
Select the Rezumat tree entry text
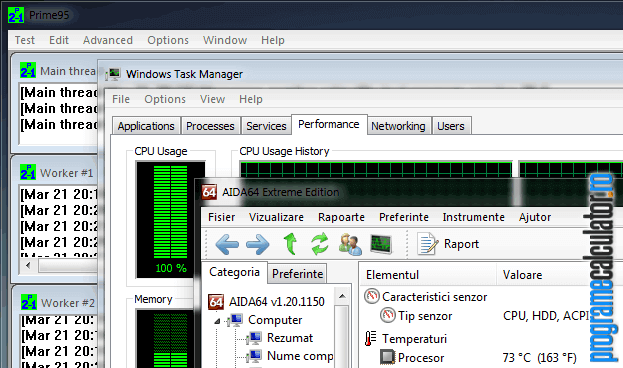[290, 338]
